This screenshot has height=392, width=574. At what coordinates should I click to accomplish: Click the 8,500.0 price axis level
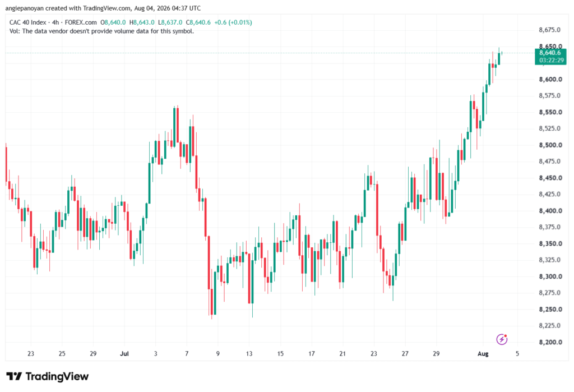pos(550,145)
